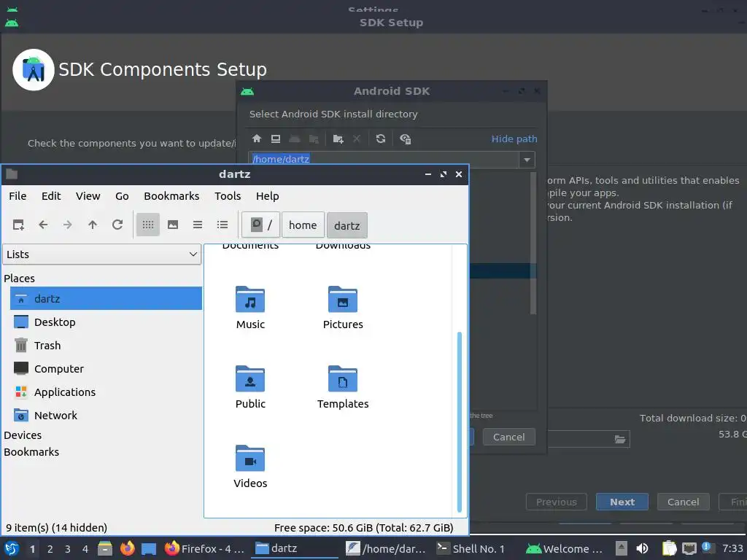Click Next in SDK Setup wizard
The image size is (747, 560).
pos(622,502)
